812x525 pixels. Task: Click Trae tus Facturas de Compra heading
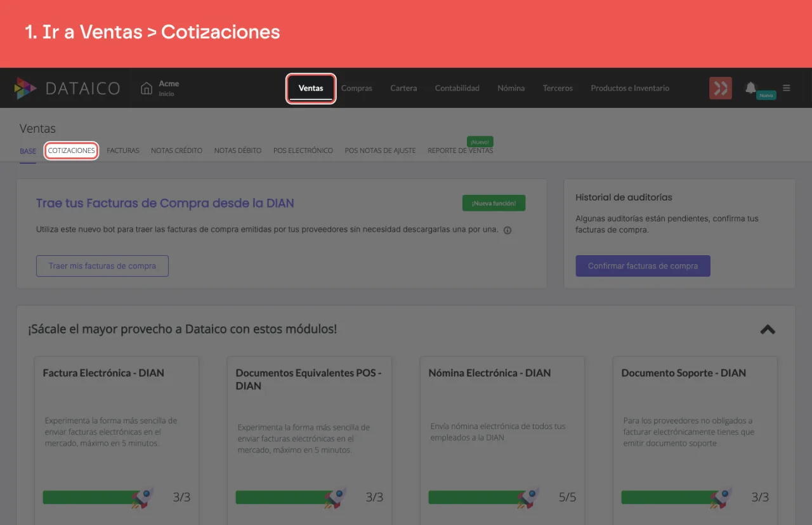(x=165, y=203)
